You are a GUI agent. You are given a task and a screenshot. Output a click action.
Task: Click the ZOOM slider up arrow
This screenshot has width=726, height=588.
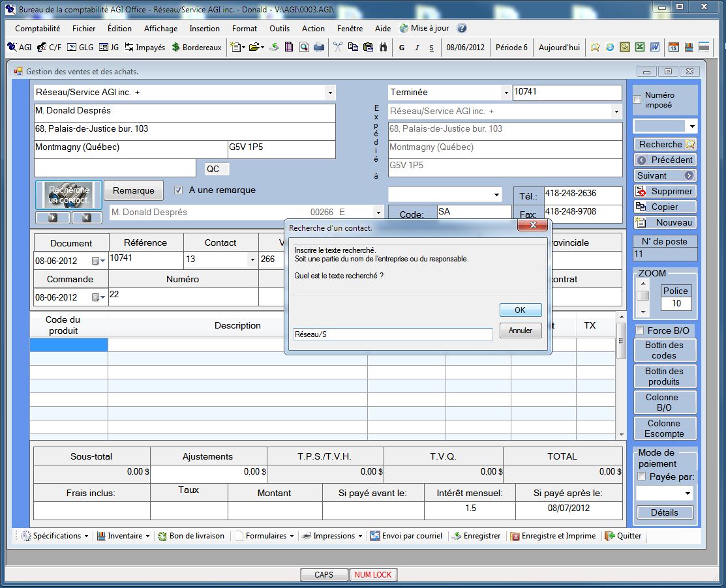click(x=643, y=284)
